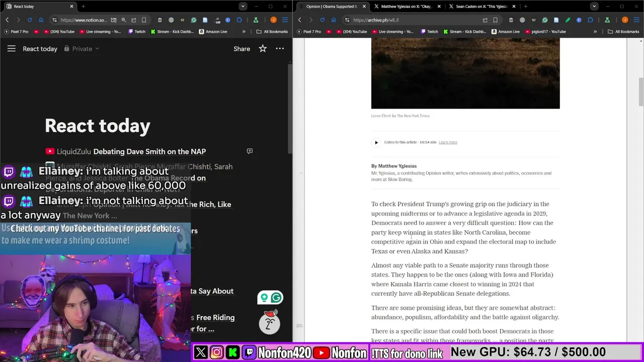This screenshot has height=362, width=644.
Task: Open the zoom magnifier icon in Notion address bar
Action: pos(124,20)
